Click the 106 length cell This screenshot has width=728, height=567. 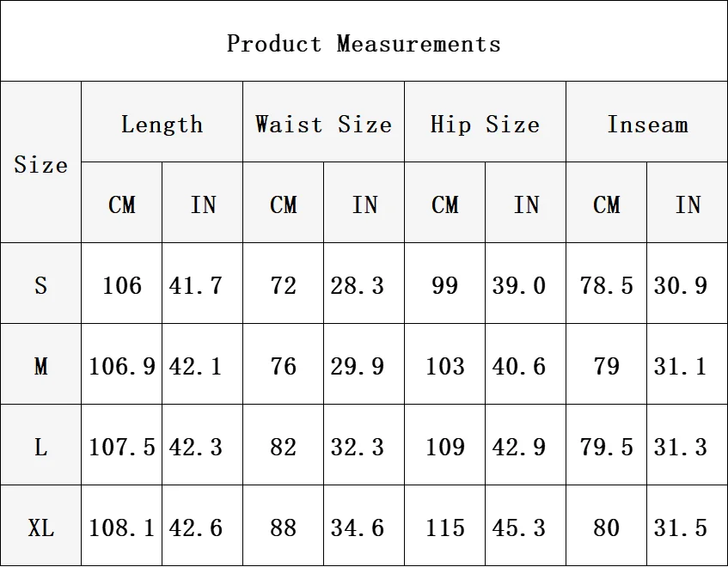pos(121,284)
